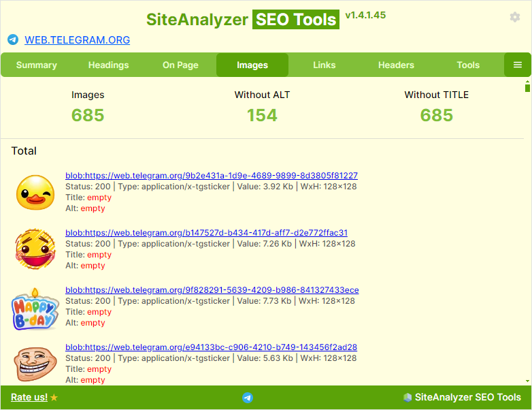
Task: Open the hamburger menu button
Action: (x=518, y=65)
